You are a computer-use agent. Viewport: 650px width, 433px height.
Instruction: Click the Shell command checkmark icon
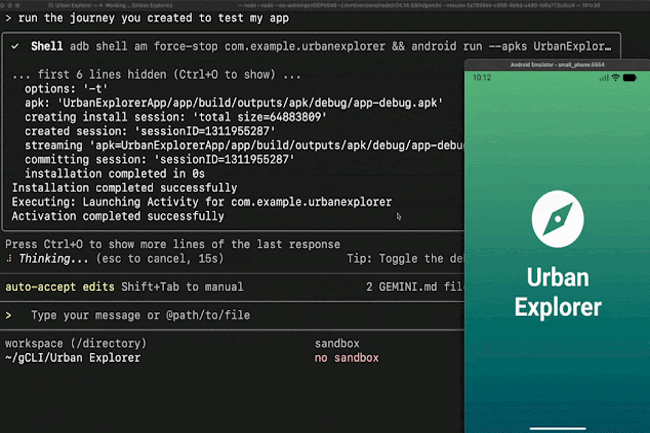tap(17, 45)
